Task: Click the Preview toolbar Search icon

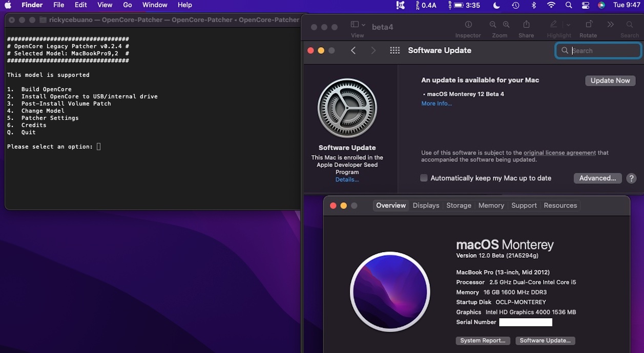Action: click(x=630, y=25)
